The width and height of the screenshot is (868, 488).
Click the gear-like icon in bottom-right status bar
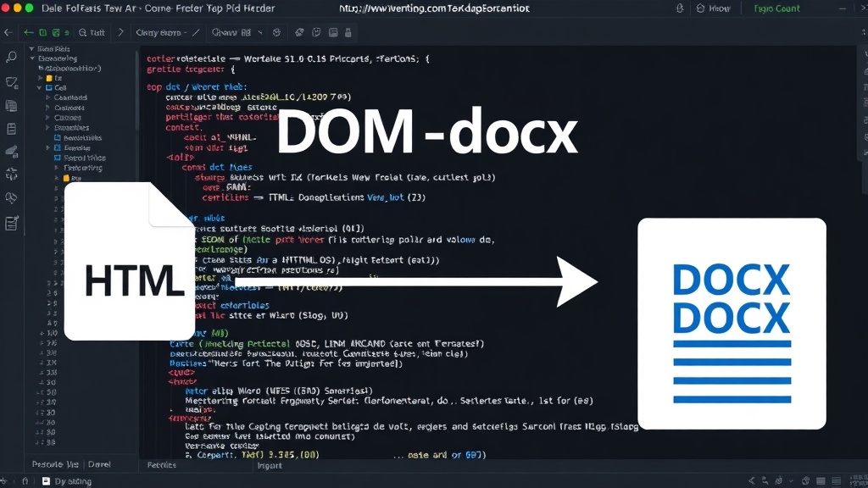pos(805,481)
